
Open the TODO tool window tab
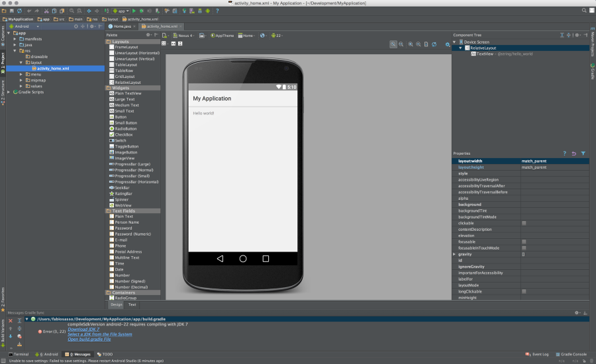105,354
